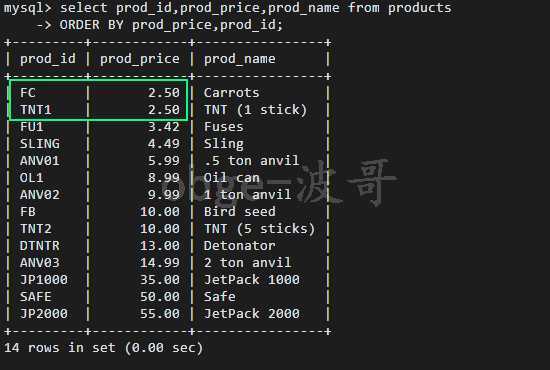Click the 55.00 price value
This screenshot has width=550, height=370.
coord(160,314)
